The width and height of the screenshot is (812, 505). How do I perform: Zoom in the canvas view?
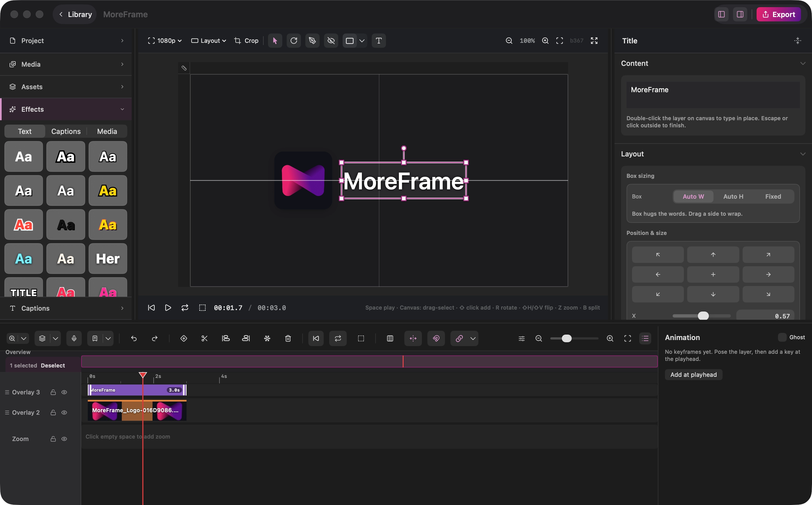coord(545,41)
